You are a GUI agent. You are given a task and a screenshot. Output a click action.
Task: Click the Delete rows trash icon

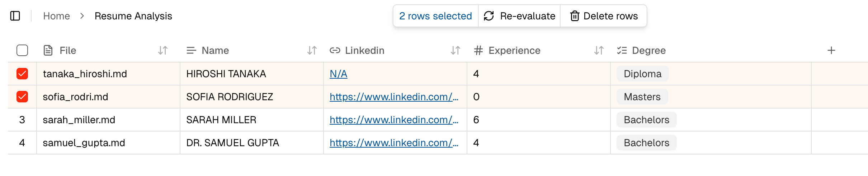pyautogui.click(x=575, y=16)
